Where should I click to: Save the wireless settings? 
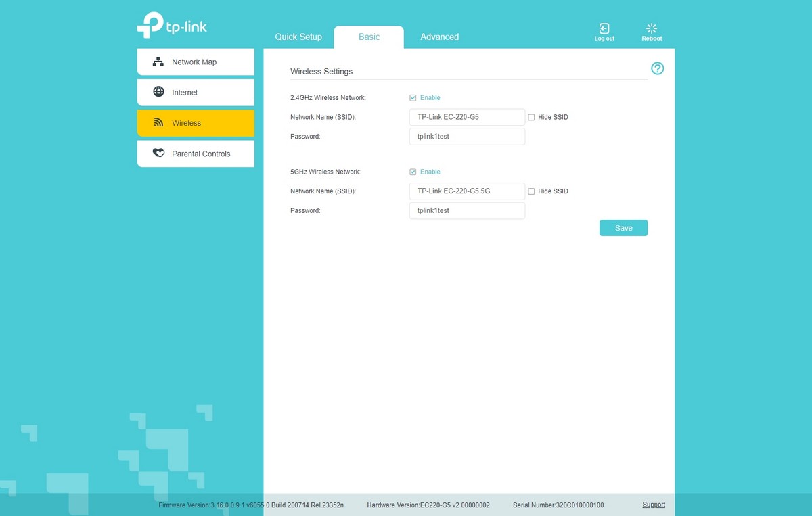point(623,228)
